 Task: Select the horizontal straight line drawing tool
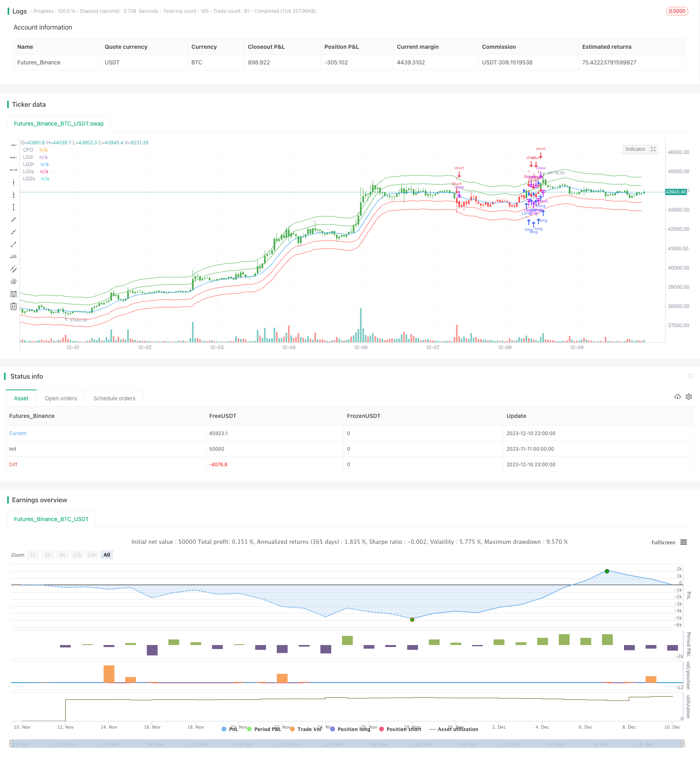click(14, 145)
